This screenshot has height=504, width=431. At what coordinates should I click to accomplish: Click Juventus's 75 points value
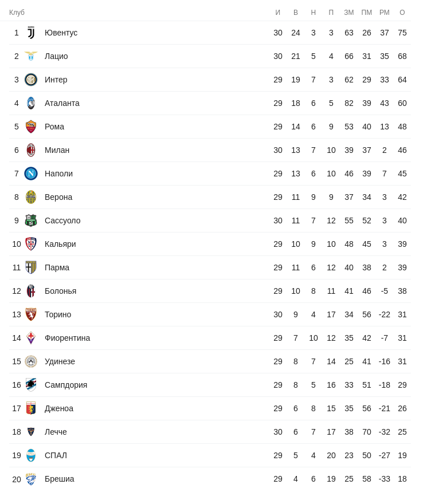click(402, 33)
